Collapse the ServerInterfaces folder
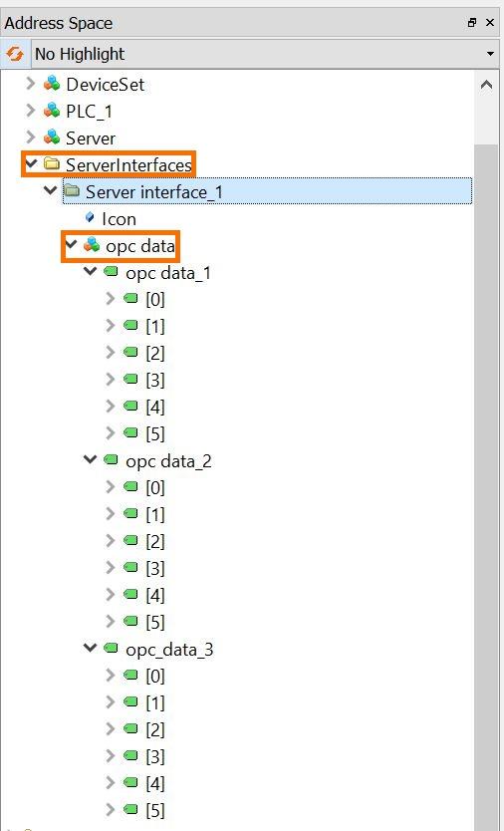 (31, 162)
